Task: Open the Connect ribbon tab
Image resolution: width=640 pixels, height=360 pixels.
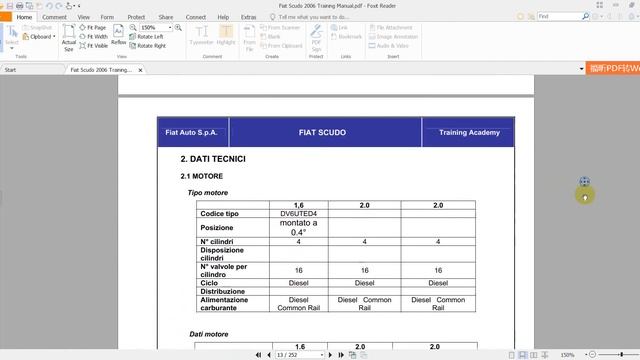Action: 196,17
